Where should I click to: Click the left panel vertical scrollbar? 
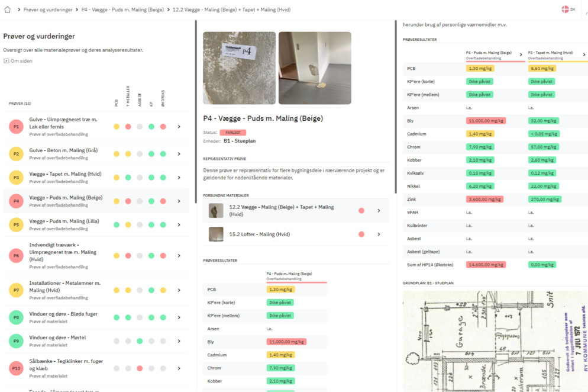pyautogui.click(x=196, y=112)
